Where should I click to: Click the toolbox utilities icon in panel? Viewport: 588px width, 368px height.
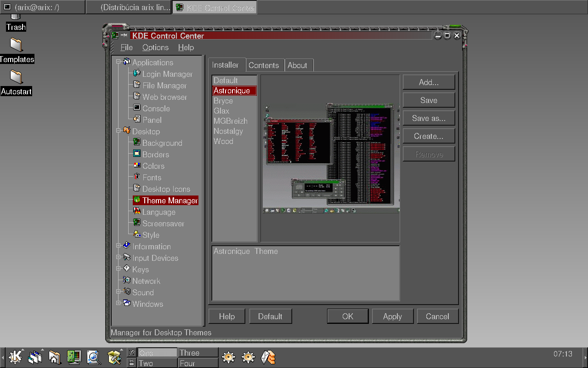(114, 356)
